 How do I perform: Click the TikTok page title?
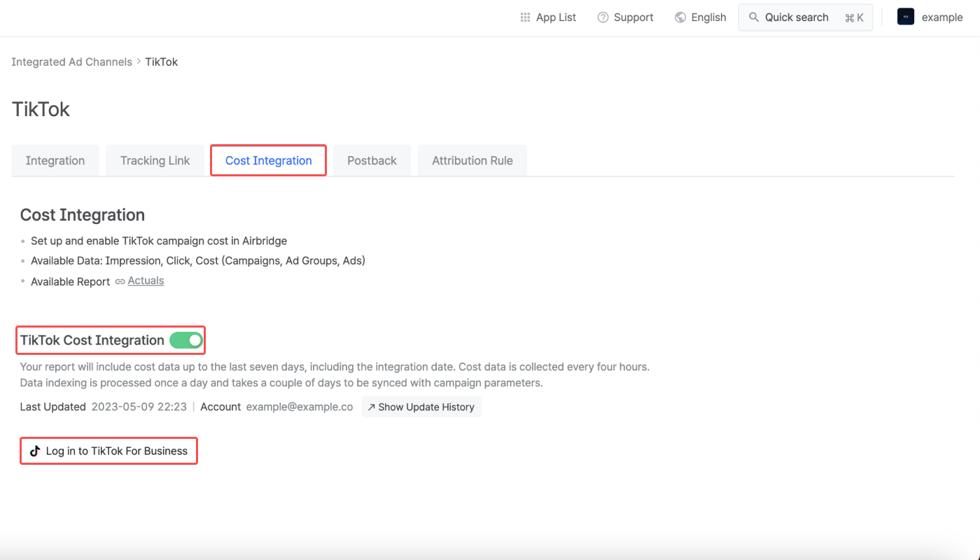point(41,110)
